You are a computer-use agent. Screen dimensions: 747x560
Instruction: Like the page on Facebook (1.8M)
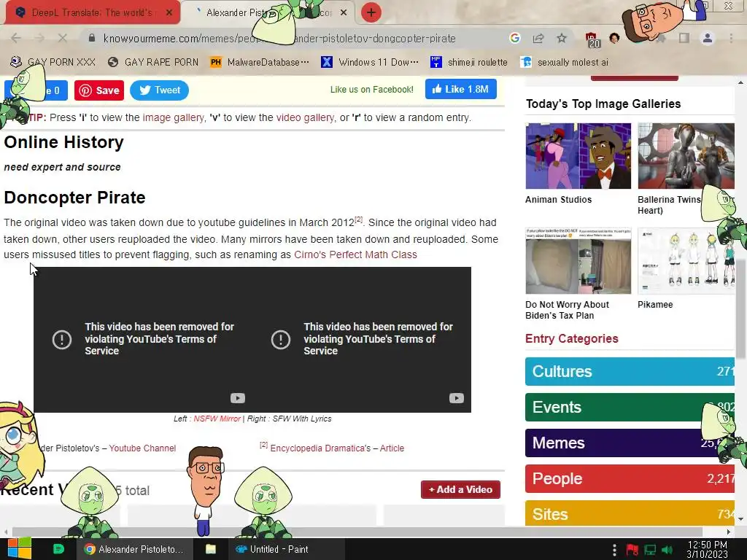461,89
